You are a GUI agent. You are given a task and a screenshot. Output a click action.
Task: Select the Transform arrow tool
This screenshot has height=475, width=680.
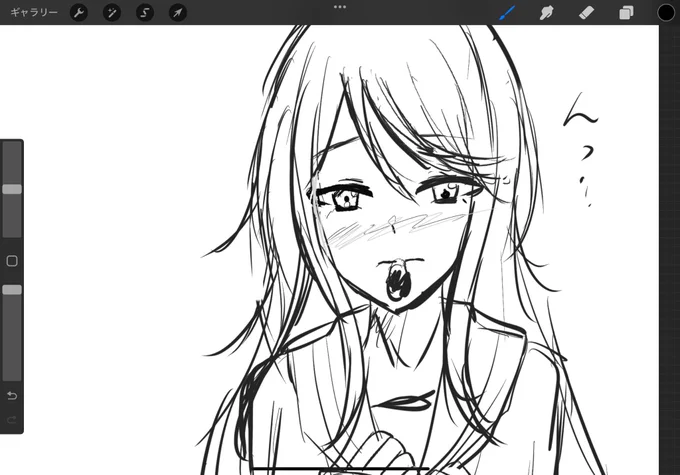point(178,13)
